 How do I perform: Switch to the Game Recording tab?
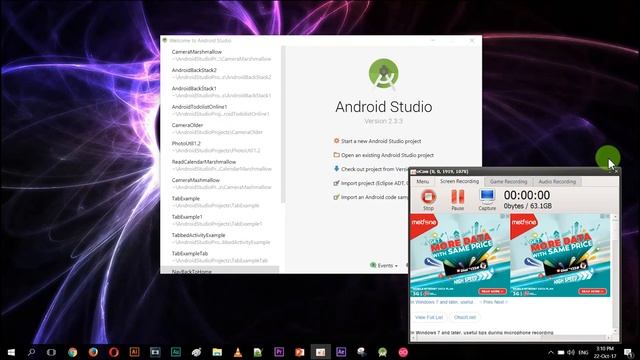[x=508, y=182]
